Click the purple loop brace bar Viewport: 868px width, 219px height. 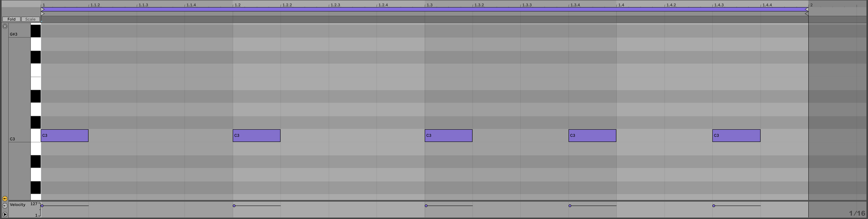[x=425, y=9]
